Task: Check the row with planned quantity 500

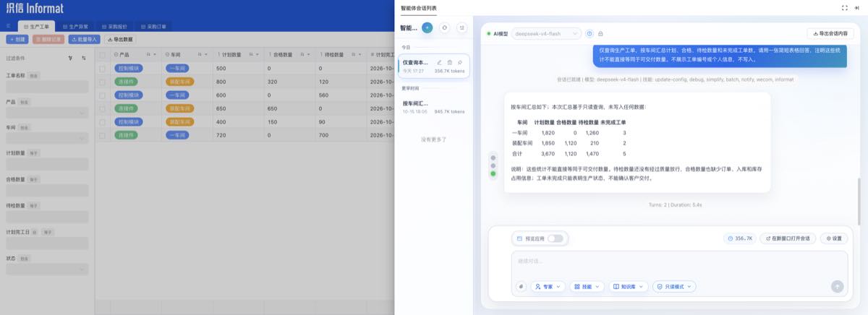Action: [102, 69]
